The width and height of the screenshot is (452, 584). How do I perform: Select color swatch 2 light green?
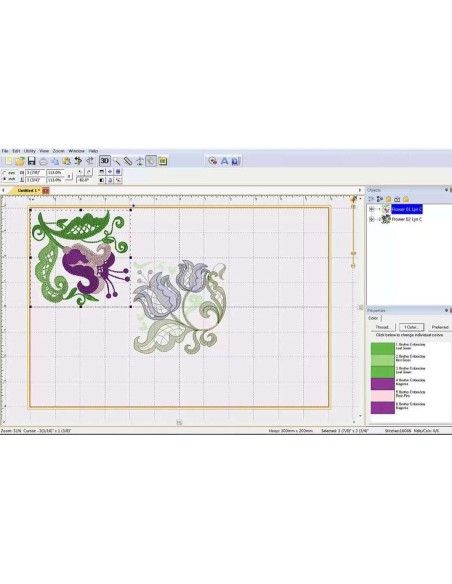point(382,359)
